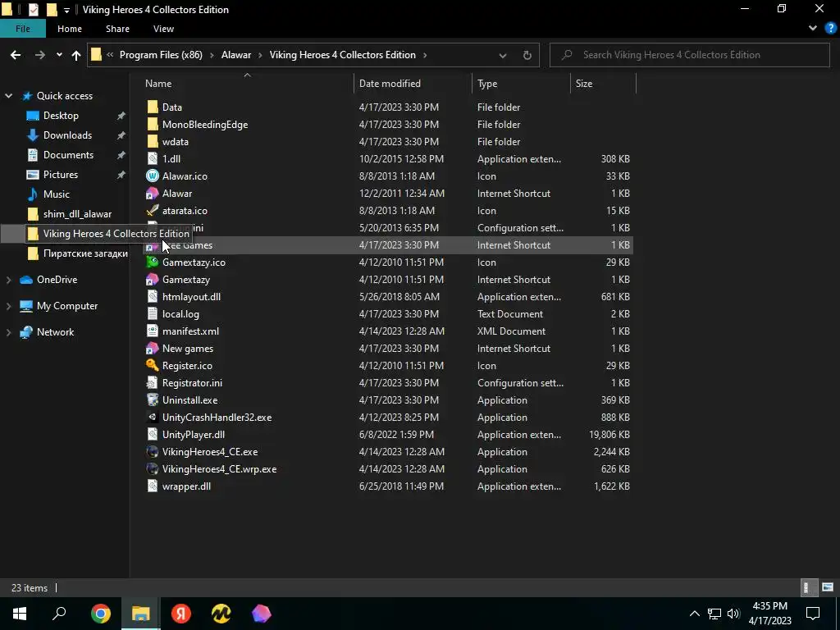840x630 pixels.
Task: Click the UnityCrashHandler32.exe icon
Action: (x=153, y=417)
